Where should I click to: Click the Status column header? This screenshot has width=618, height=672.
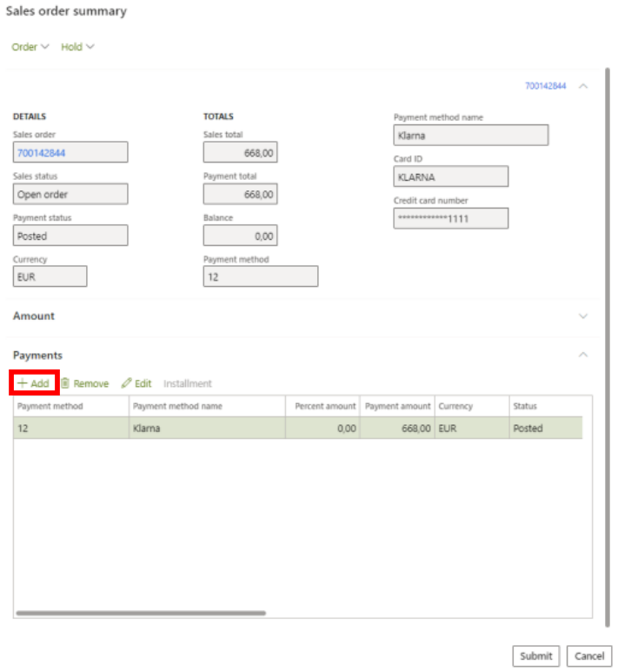525,406
